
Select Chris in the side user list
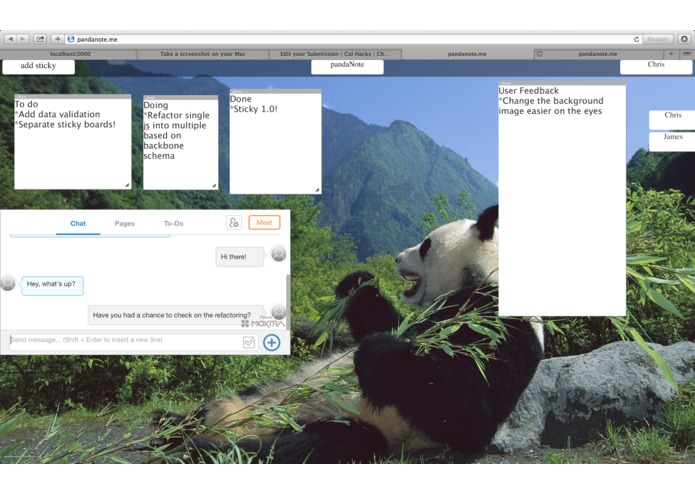pos(672,119)
